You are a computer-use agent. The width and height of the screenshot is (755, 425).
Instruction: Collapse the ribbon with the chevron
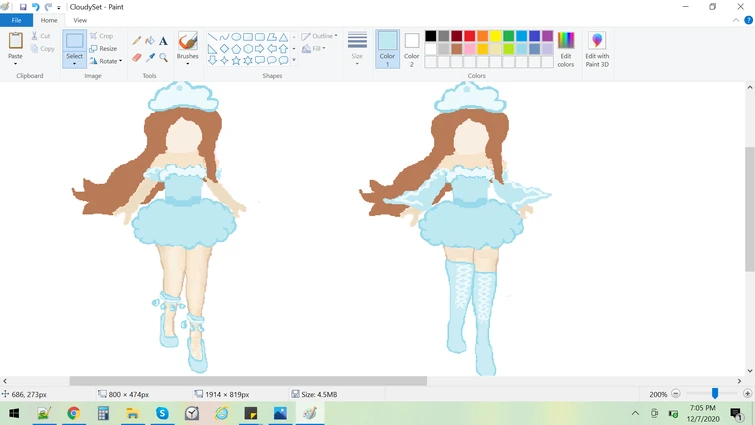(736, 20)
